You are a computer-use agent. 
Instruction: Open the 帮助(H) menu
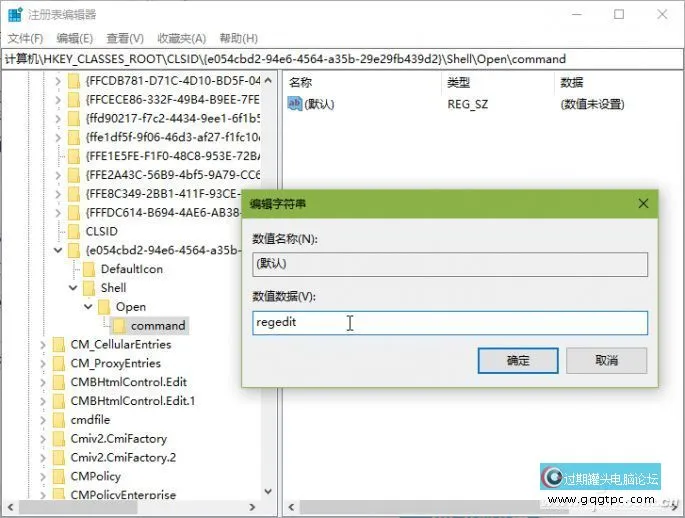239,38
